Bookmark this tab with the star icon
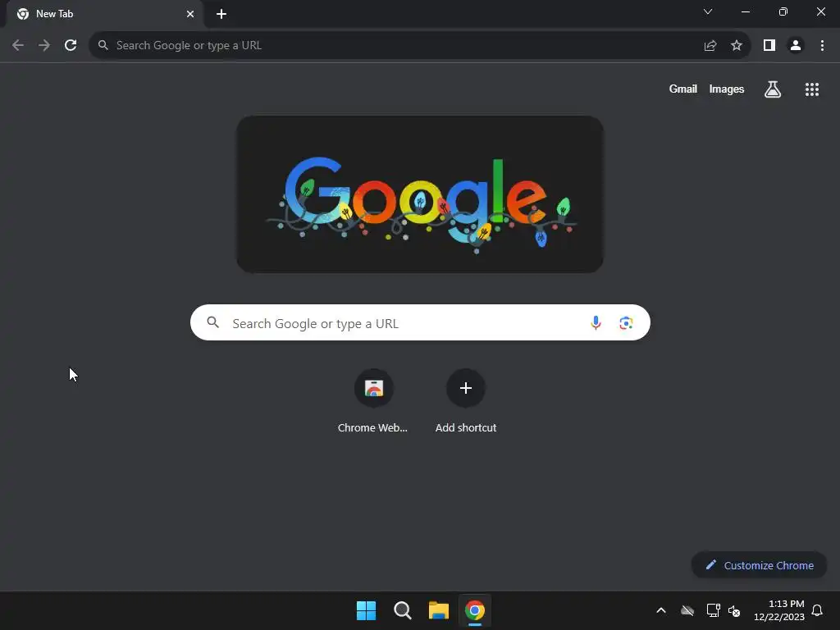This screenshot has width=840, height=630. (737, 46)
